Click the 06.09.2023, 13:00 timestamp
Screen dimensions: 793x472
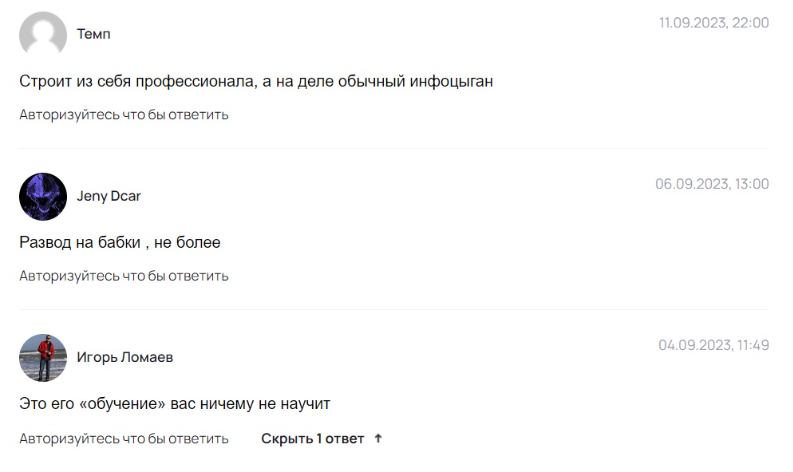tap(712, 184)
